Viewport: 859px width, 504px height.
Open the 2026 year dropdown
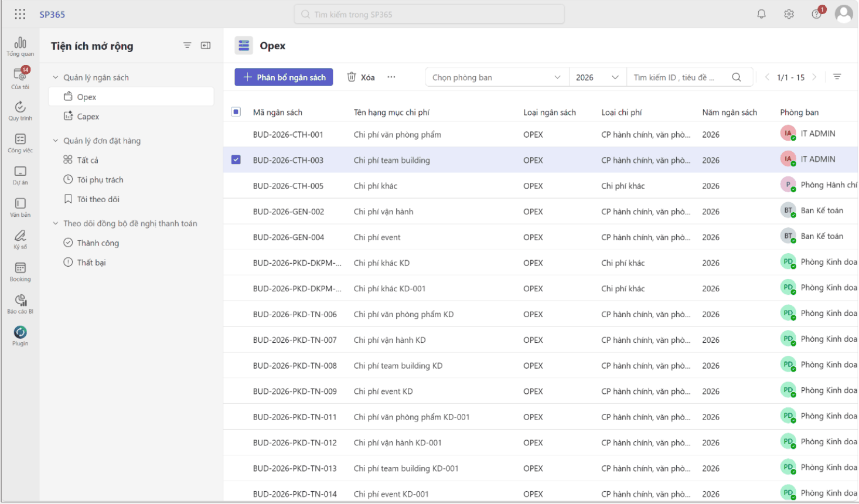point(598,77)
